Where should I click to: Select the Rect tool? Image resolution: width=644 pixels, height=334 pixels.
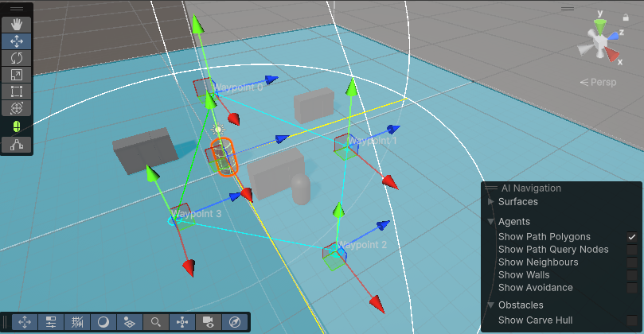[17, 91]
